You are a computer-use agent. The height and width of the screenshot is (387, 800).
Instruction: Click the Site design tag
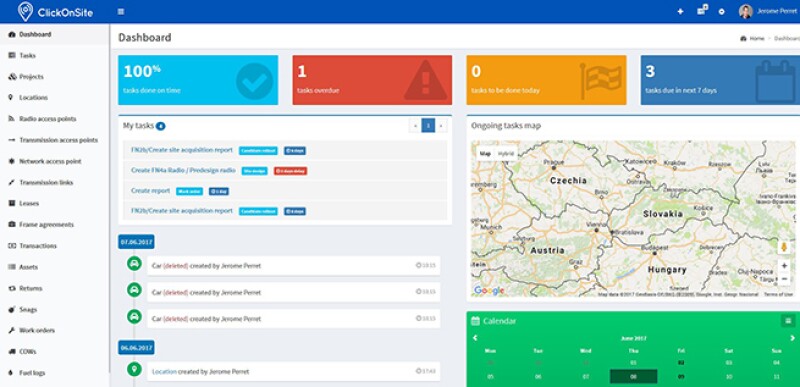[x=254, y=171]
